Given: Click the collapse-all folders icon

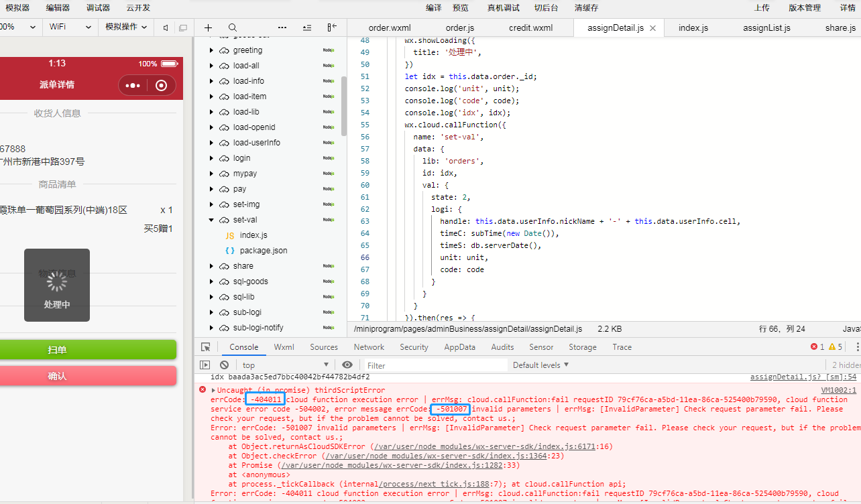Looking at the screenshot, I should click(307, 27).
